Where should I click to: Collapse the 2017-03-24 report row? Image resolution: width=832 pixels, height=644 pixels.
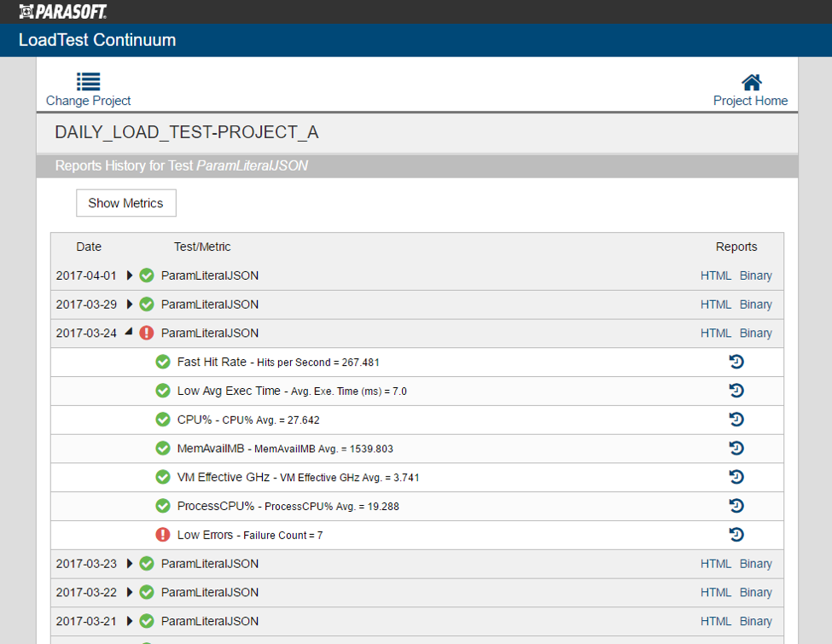(x=128, y=332)
